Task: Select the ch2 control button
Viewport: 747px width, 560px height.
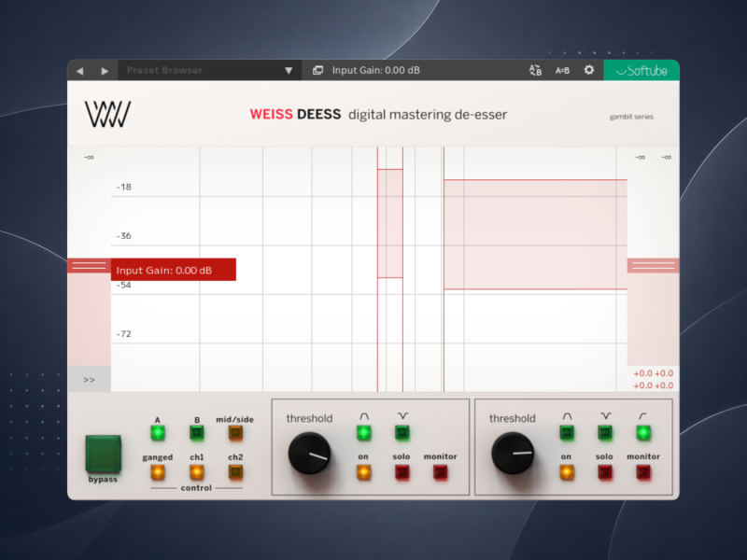Action: (235, 472)
